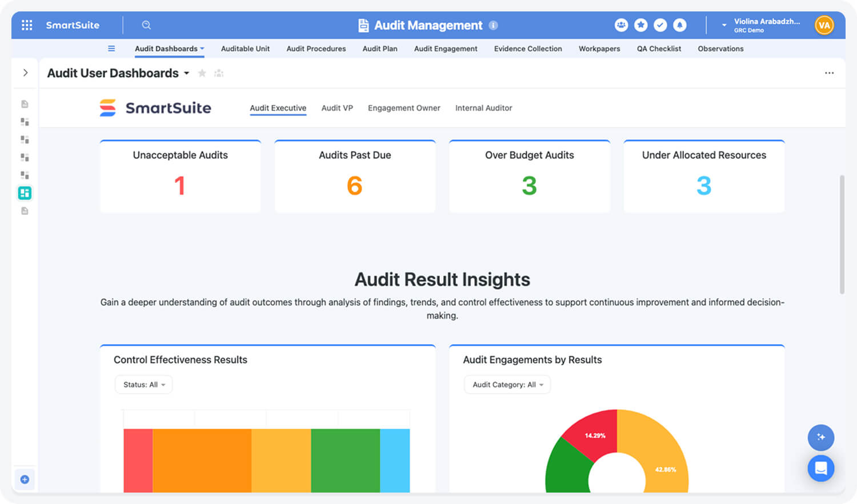Viewport: 857px width, 504px height.
Task: Open the chat support bubble button
Action: tap(821, 469)
